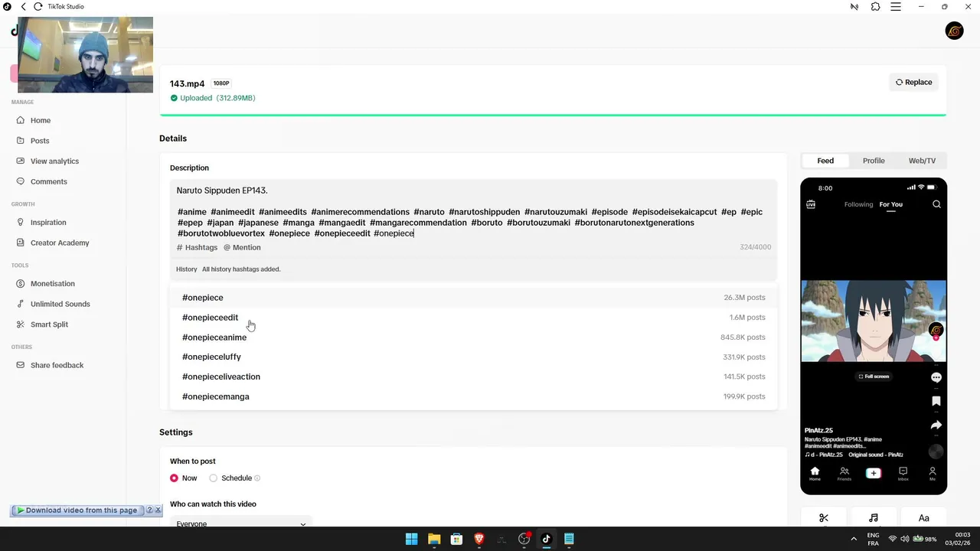The width and height of the screenshot is (980, 551).
Task: Click the Comments speech bubble icon
Action: point(22,181)
